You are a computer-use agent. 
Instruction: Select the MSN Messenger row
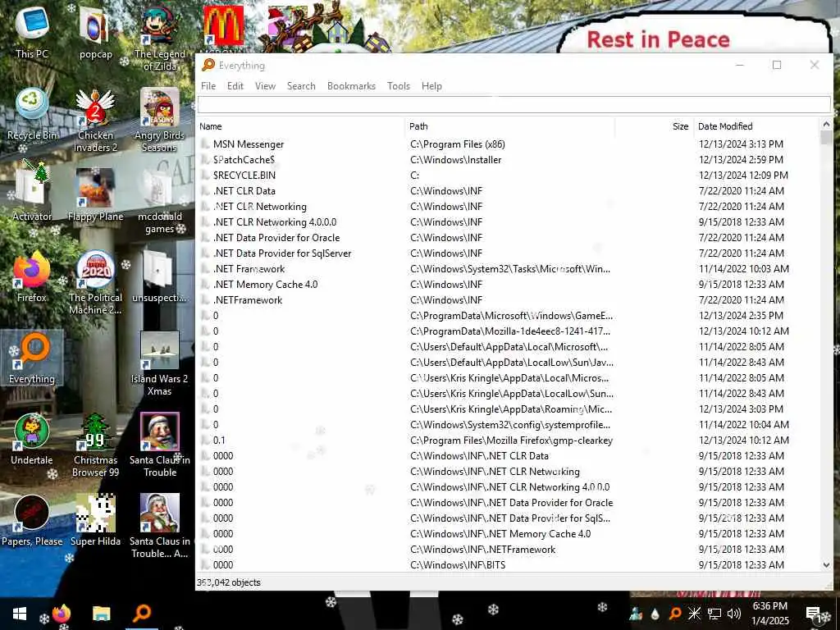click(508, 144)
